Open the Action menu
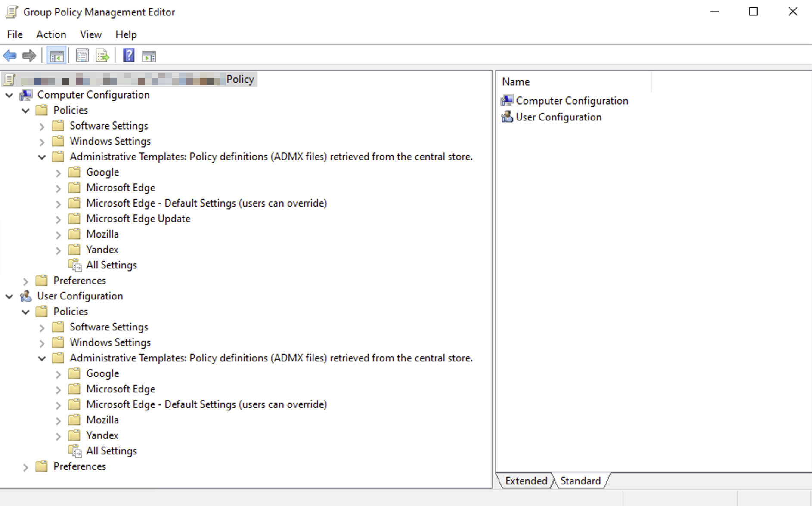 pyautogui.click(x=51, y=34)
